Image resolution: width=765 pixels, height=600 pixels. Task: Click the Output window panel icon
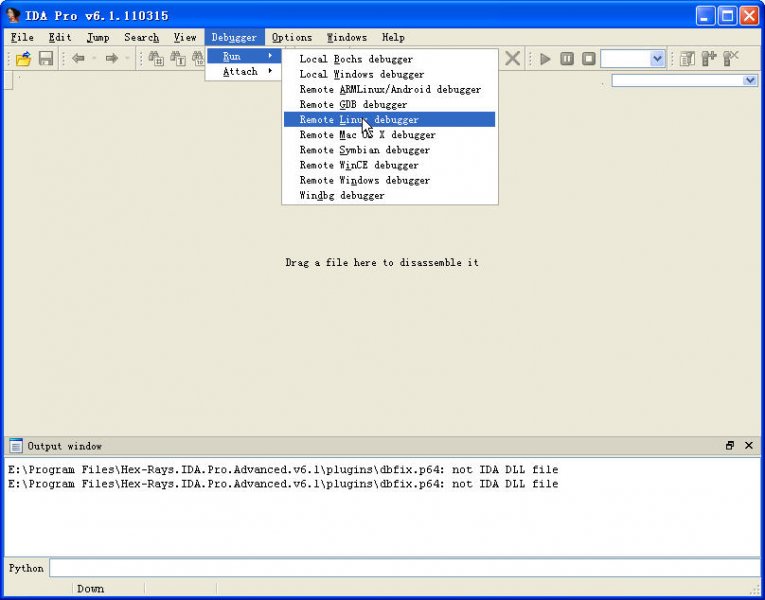(16, 446)
